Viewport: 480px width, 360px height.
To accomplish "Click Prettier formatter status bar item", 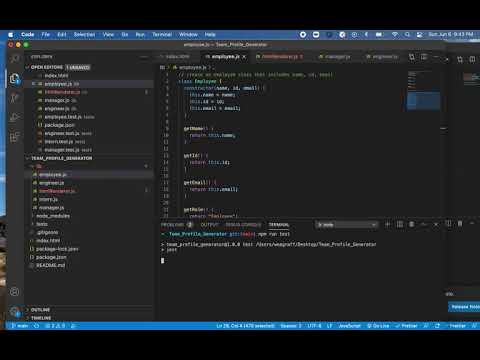I will click(406, 326).
